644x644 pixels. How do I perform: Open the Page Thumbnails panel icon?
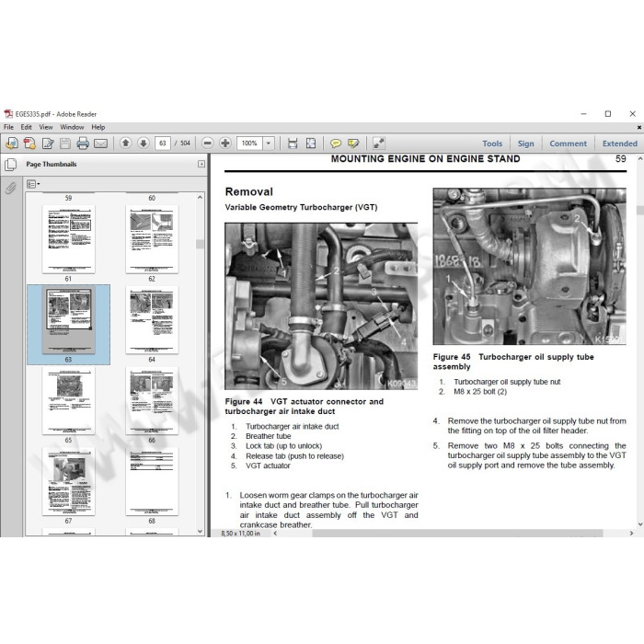click(11, 165)
